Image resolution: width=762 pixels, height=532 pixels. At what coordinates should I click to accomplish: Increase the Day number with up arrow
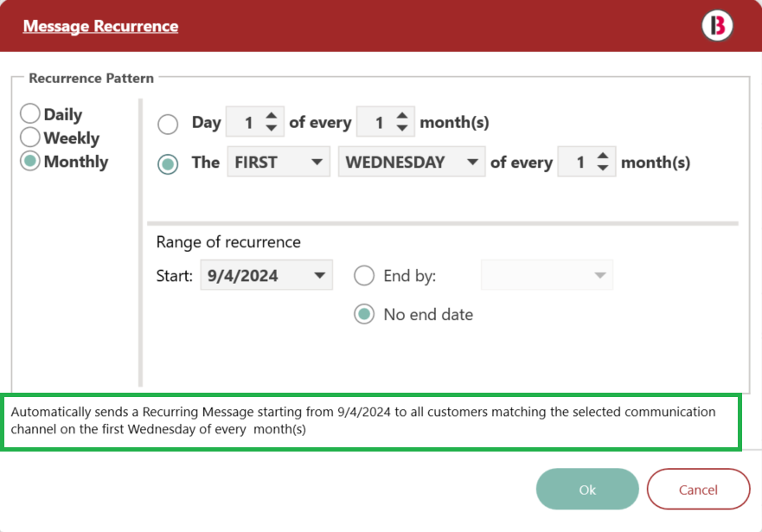point(272,116)
